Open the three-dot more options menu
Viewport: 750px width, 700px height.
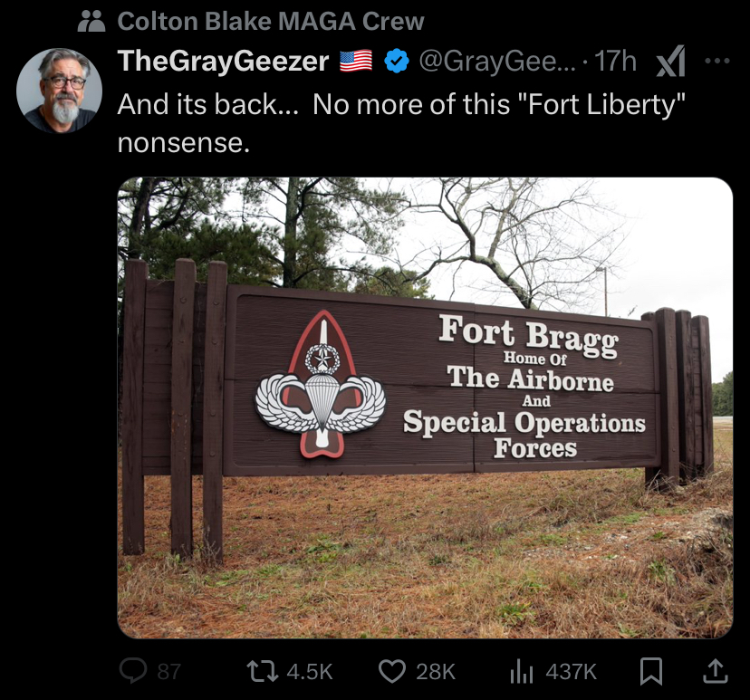[717, 61]
